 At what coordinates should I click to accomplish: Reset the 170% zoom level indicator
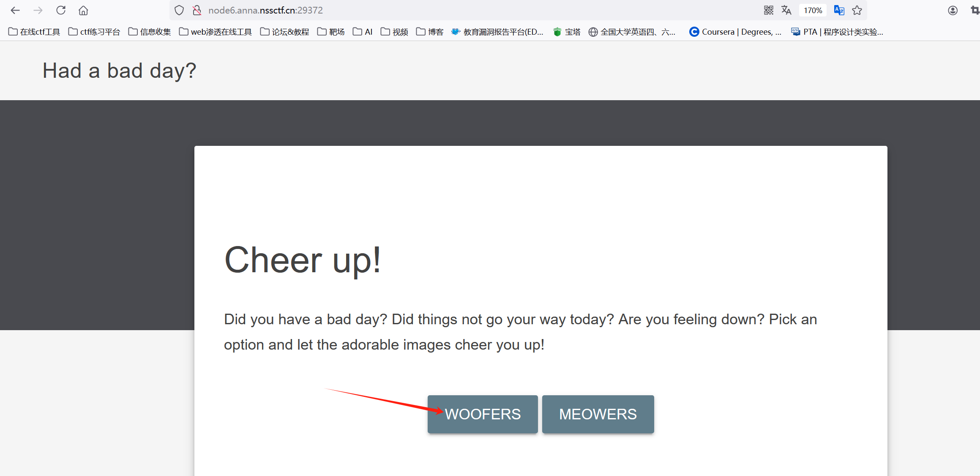[x=813, y=10]
